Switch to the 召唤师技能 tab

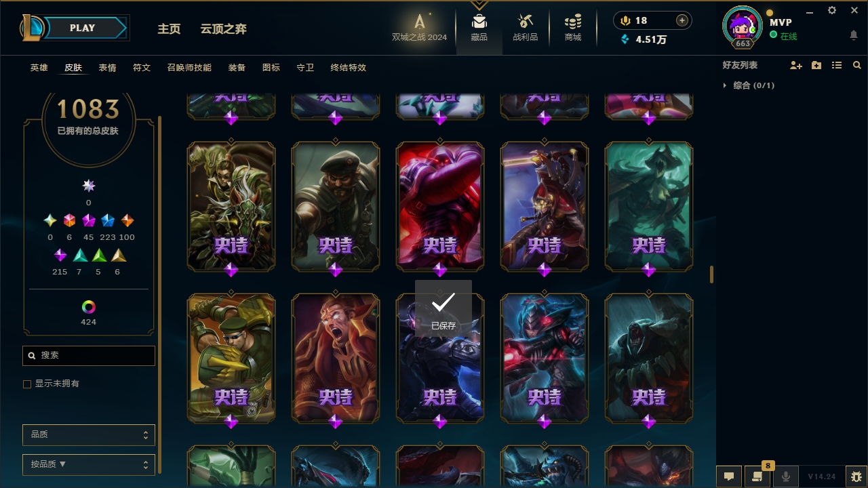pos(189,68)
